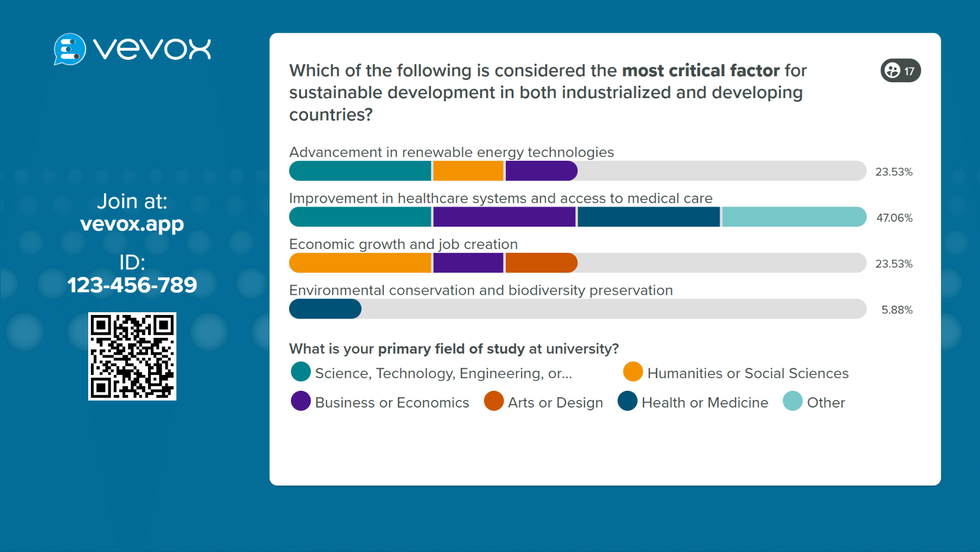Select the renewable energy technologies option label
This screenshot has width=980, height=552.
[x=451, y=152]
